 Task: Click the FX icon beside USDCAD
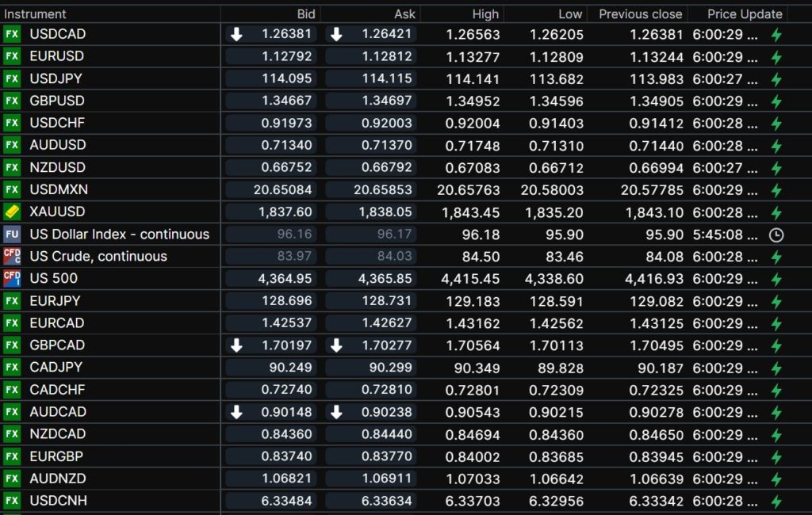12,34
